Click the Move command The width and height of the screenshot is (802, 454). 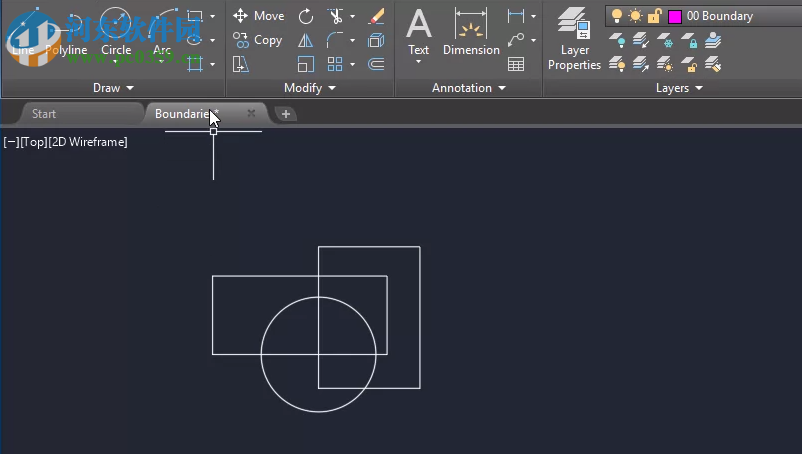click(258, 16)
